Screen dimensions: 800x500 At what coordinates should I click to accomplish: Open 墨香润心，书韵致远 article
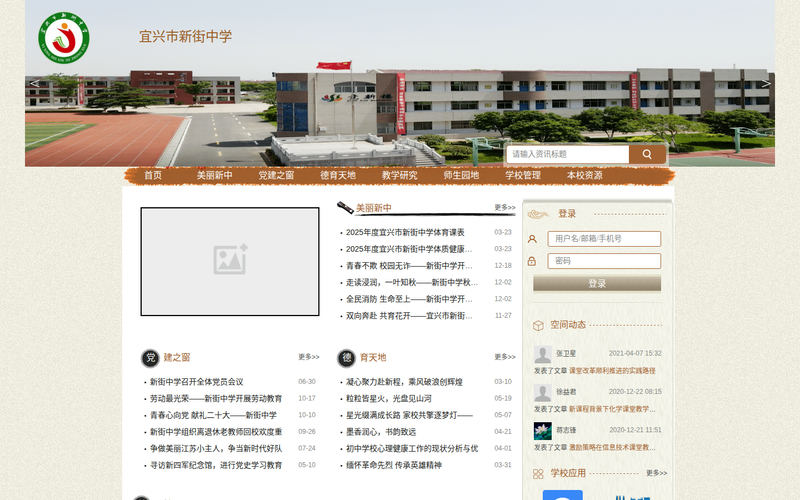tap(381, 432)
